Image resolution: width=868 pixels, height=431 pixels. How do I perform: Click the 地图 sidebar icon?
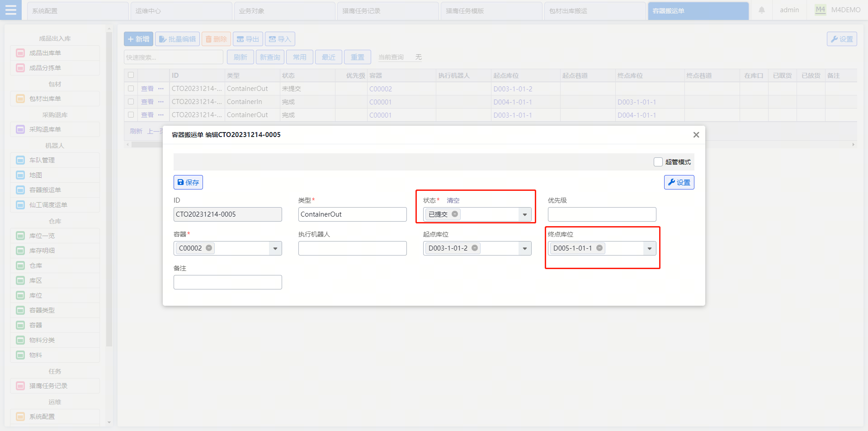click(x=20, y=175)
